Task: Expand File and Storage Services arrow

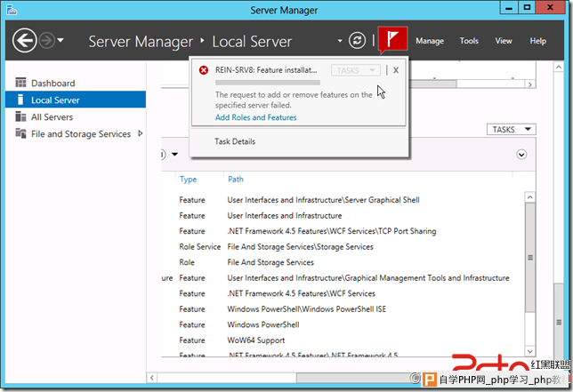Action: pyautogui.click(x=141, y=133)
